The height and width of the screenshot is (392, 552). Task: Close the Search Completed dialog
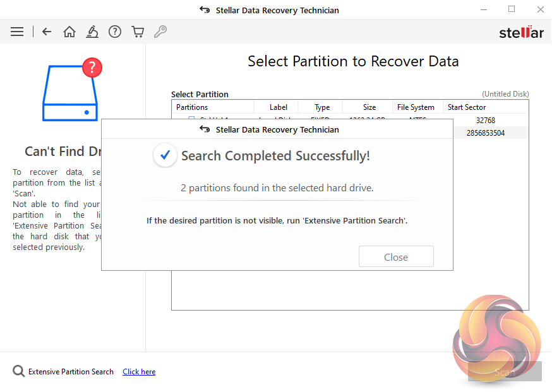(x=396, y=257)
